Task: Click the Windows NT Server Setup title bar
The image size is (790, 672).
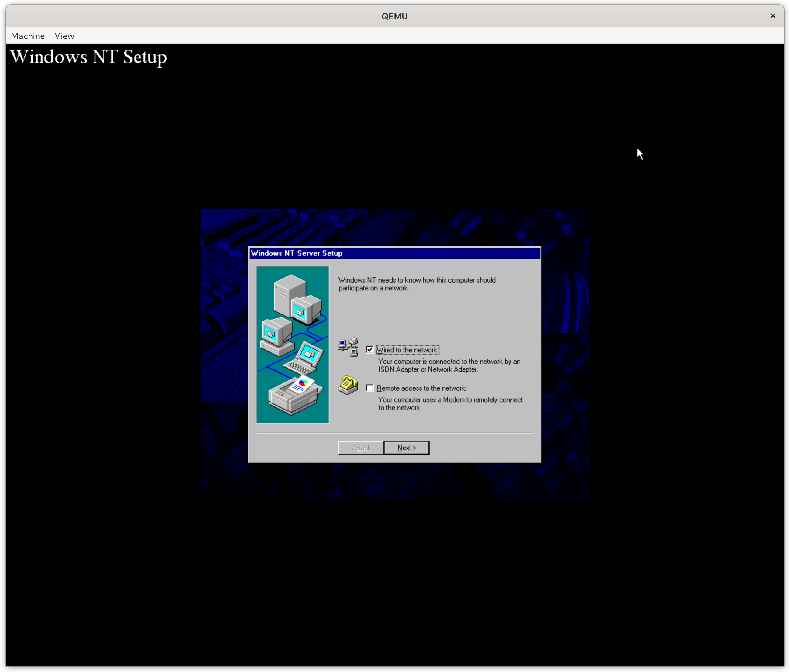Action: (394, 253)
